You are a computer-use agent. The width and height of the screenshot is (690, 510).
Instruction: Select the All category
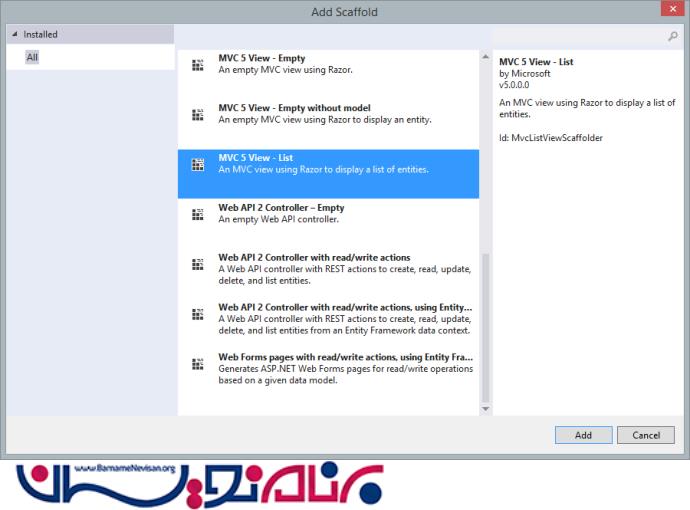coord(32,57)
